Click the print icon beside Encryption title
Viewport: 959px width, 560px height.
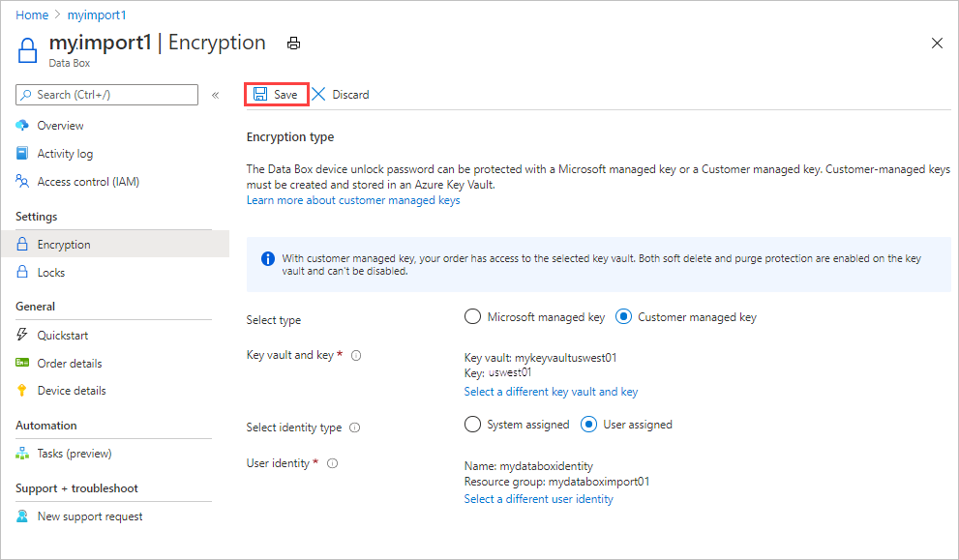pos(293,44)
